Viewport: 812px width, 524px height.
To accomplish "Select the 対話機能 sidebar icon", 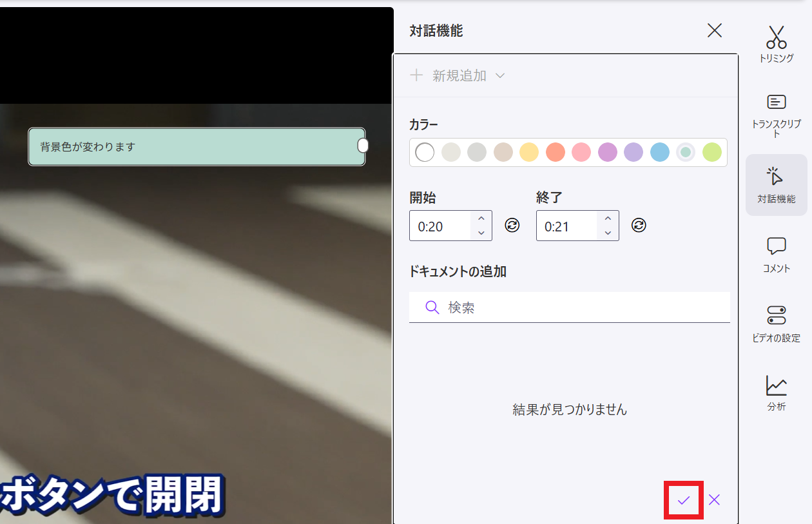I will click(776, 184).
